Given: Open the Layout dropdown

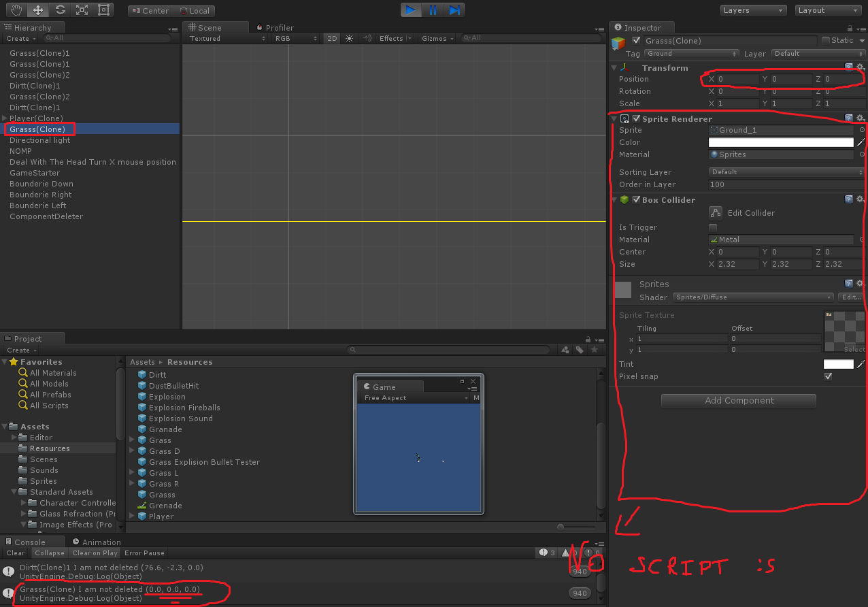Looking at the screenshot, I should point(829,10).
